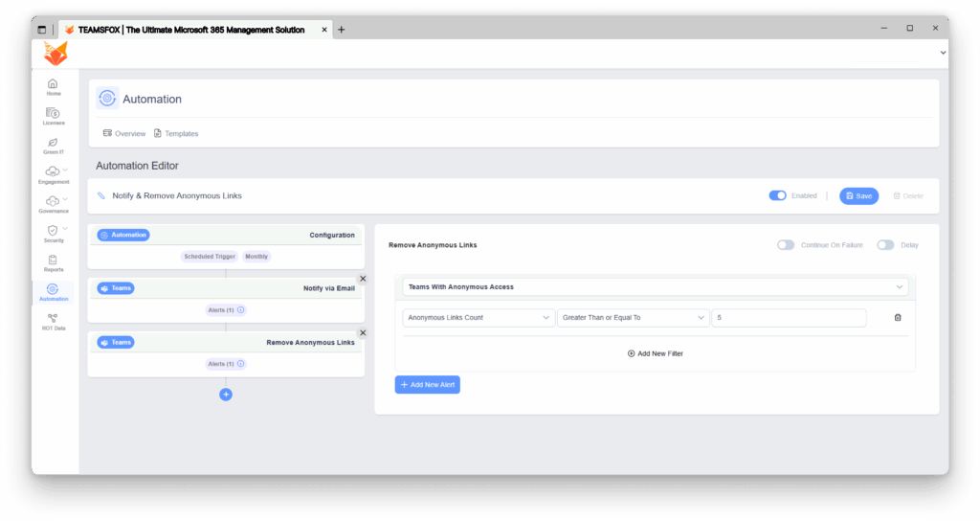Open ROT Data in sidebar

click(54, 322)
